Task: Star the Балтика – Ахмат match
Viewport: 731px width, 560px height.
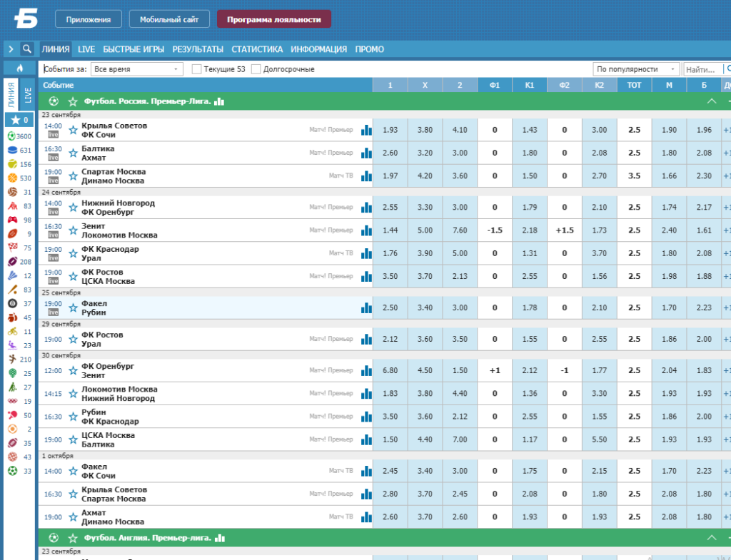Action: 74,153
